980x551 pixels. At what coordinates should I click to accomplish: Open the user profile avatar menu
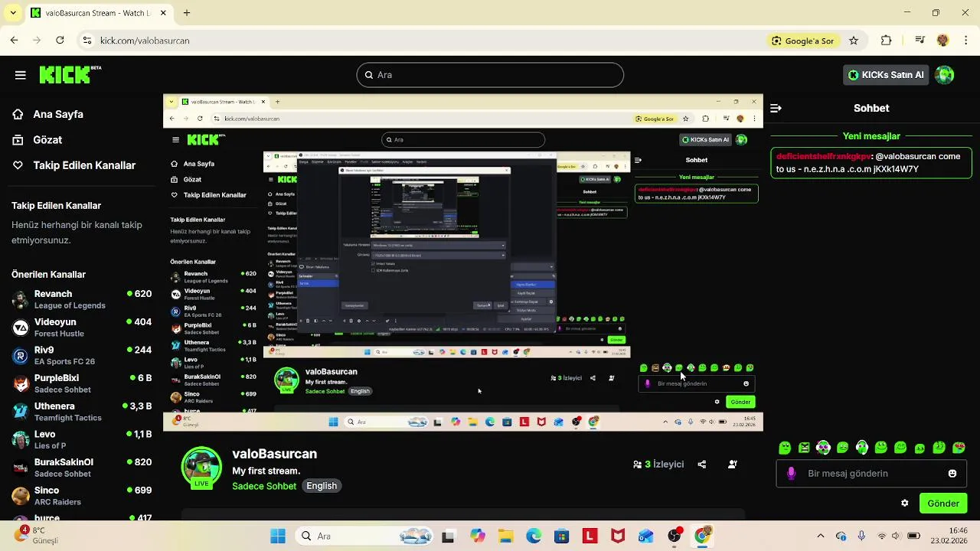[x=945, y=75]
